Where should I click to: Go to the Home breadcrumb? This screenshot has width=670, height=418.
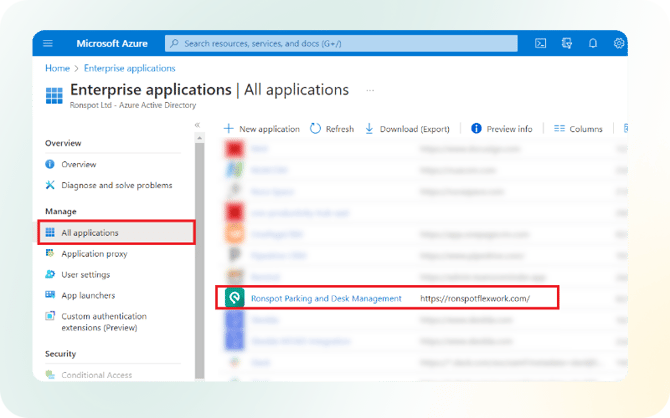click(x=57, y=68)
